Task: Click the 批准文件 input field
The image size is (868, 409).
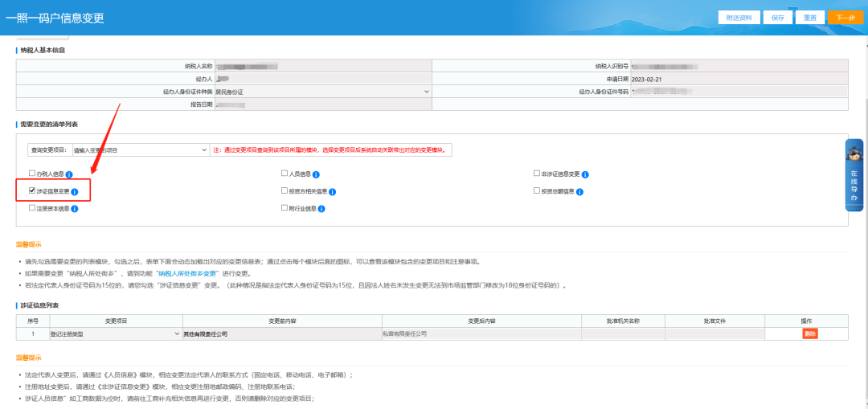Action: click(714, 334)
